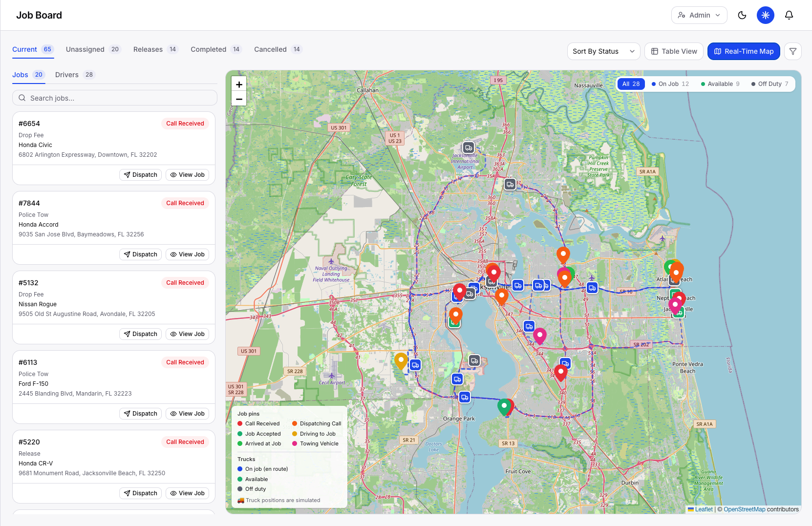
Task: Click address 2445 Blanding Blvd
Action: [75, 394]
